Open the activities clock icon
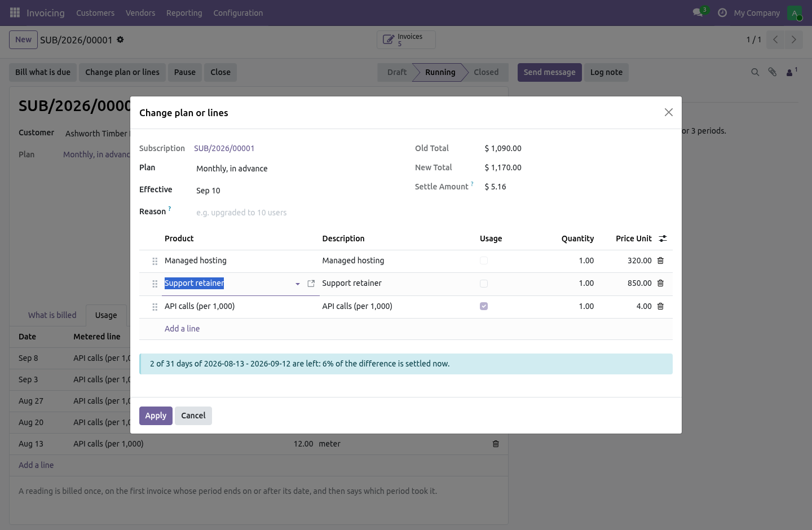This screenshot has height=530, width=812. 722,12
